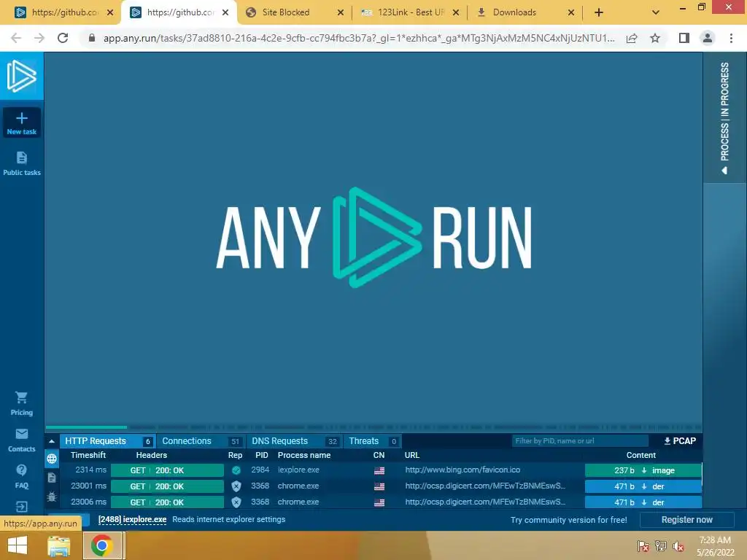This screenshot has height=560, width=747.
Task: Click the sign-in arrow icon in the sidebar
Action: [21, 506]
